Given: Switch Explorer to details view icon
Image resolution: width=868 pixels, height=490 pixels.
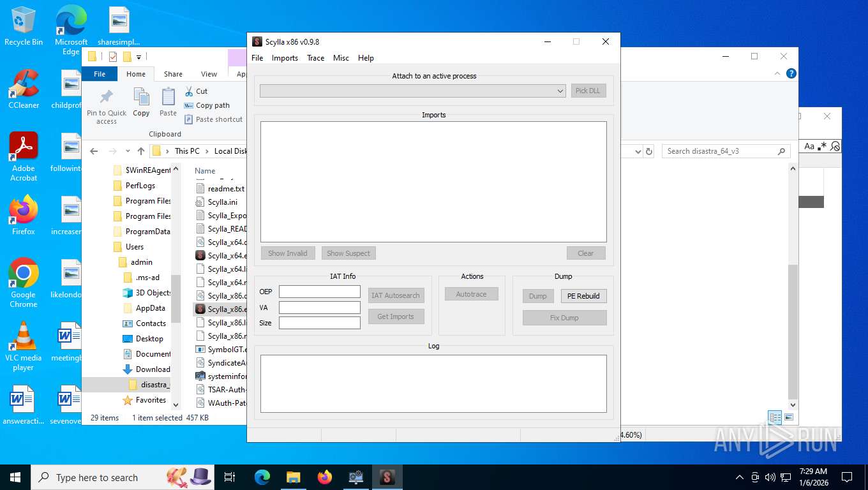Looking at the screenshot, I should pyautogui.click(x=775, y=418).
